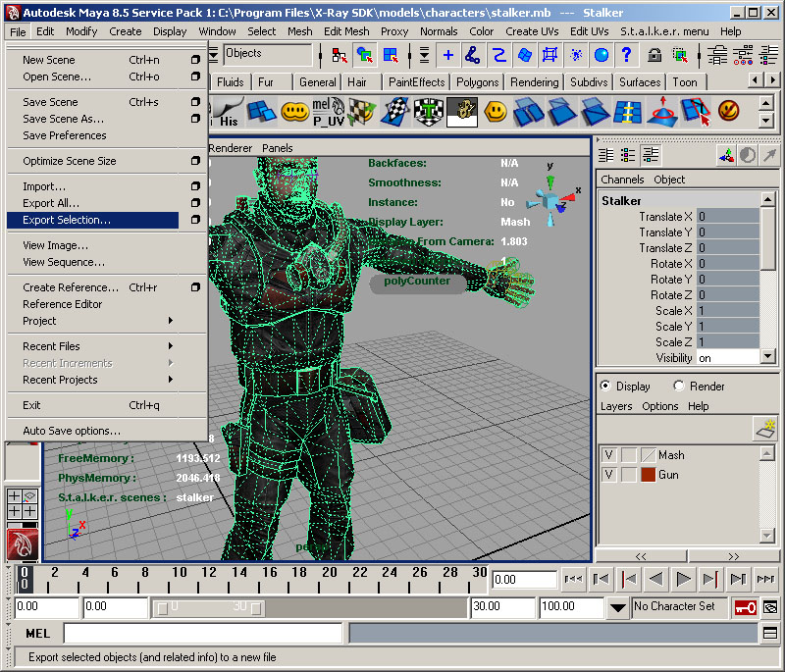Click the Mash layer color swatch
Image resolution: width=785 pixels, height=672 pixels.
pyautogui.click(x=649, y=455)
